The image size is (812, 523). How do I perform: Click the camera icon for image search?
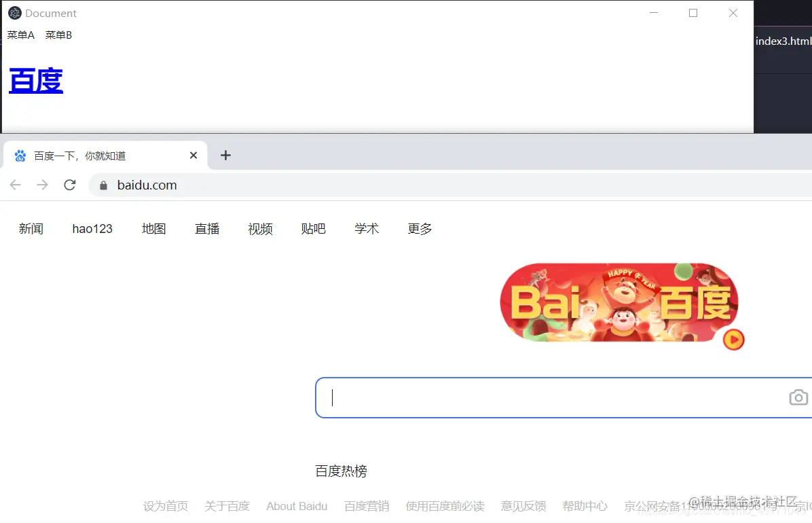798,397
